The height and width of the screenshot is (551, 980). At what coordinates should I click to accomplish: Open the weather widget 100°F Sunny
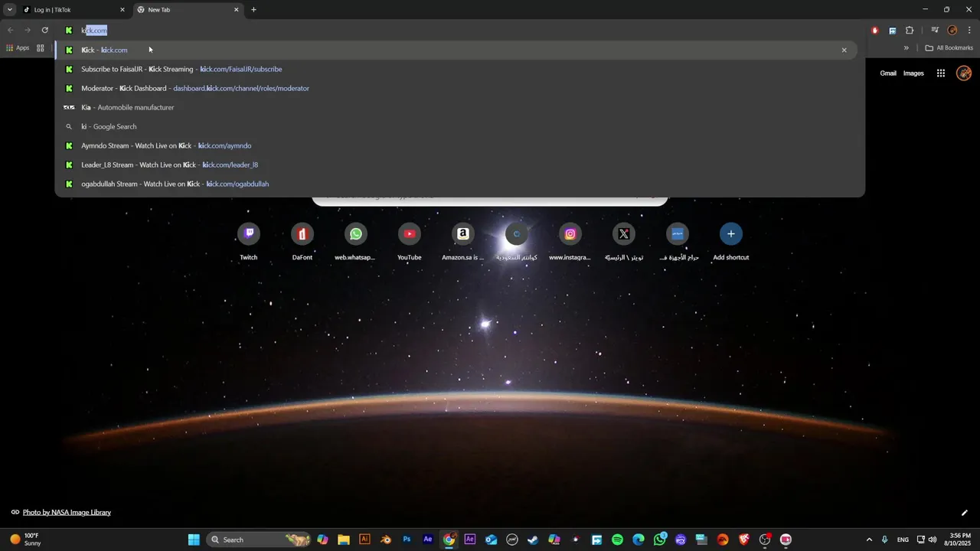click(x=25, y=540)
